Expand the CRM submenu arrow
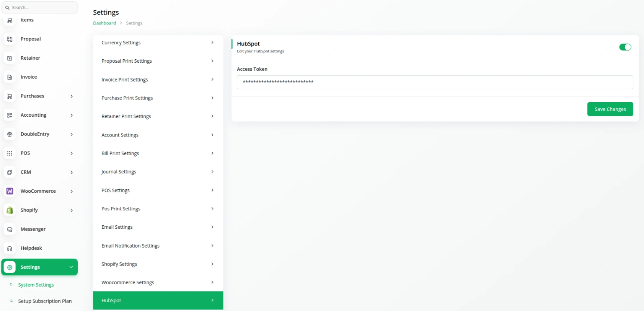Screen dimensions: 644x311 pos(72,173)
